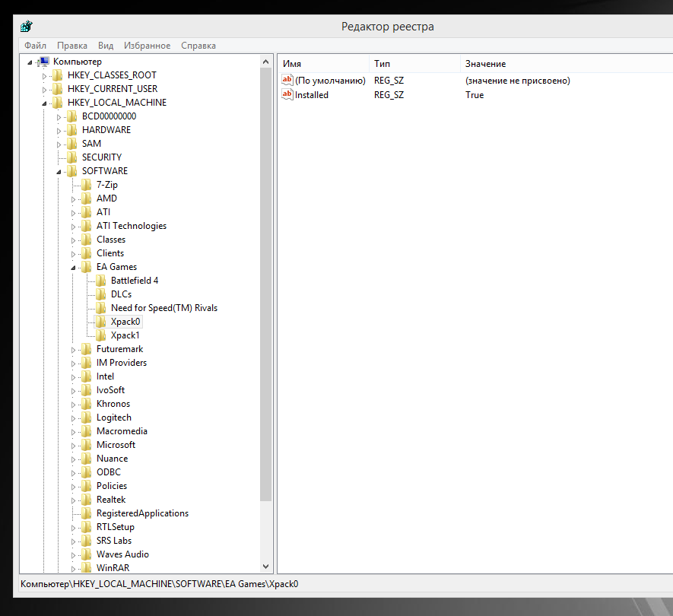
Task: Click the 7-Zip folder icon
Action: pos(87,185)
